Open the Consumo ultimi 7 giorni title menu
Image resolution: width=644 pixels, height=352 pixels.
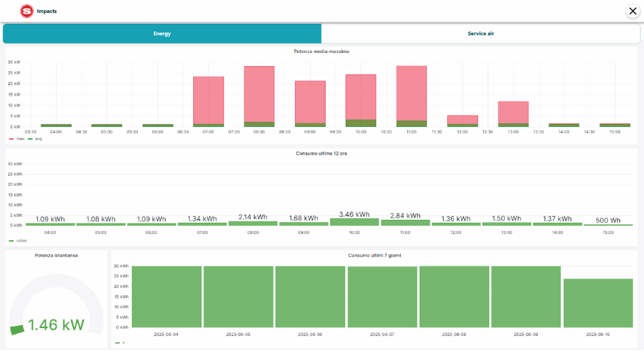tap(374, 256)
